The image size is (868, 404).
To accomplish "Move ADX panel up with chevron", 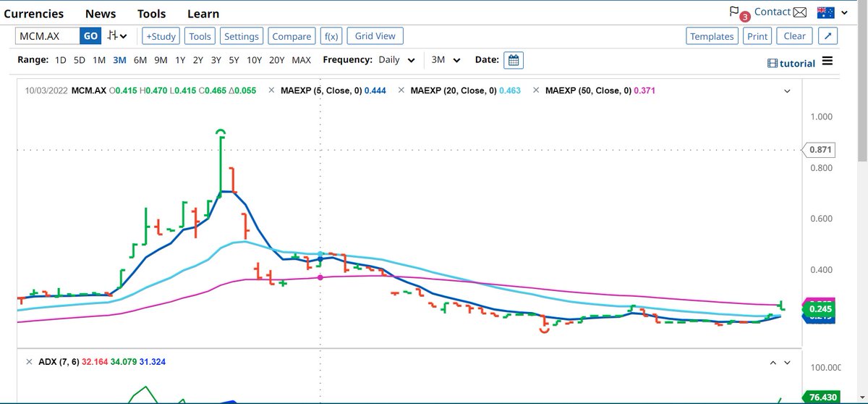I will pos(773,362).
